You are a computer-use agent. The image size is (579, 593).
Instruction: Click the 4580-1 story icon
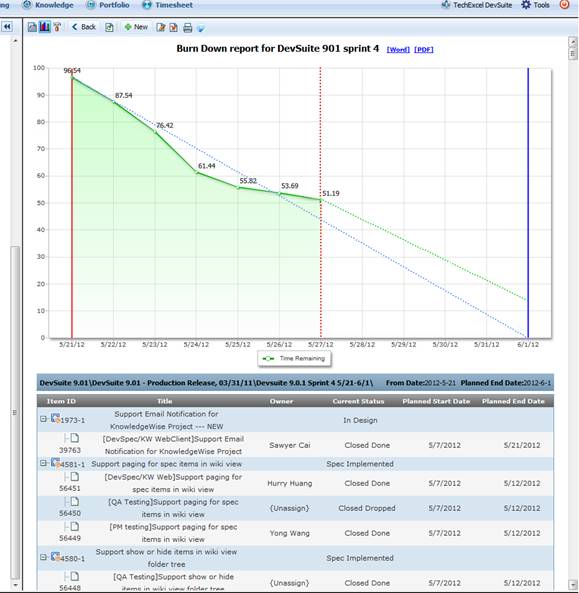(55, 557)
